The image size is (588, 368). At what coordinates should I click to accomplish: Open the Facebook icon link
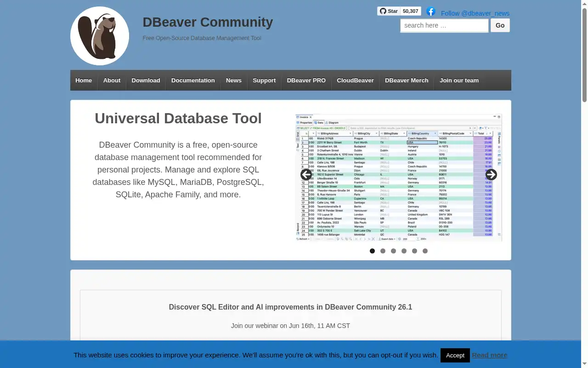pos(430,11)
